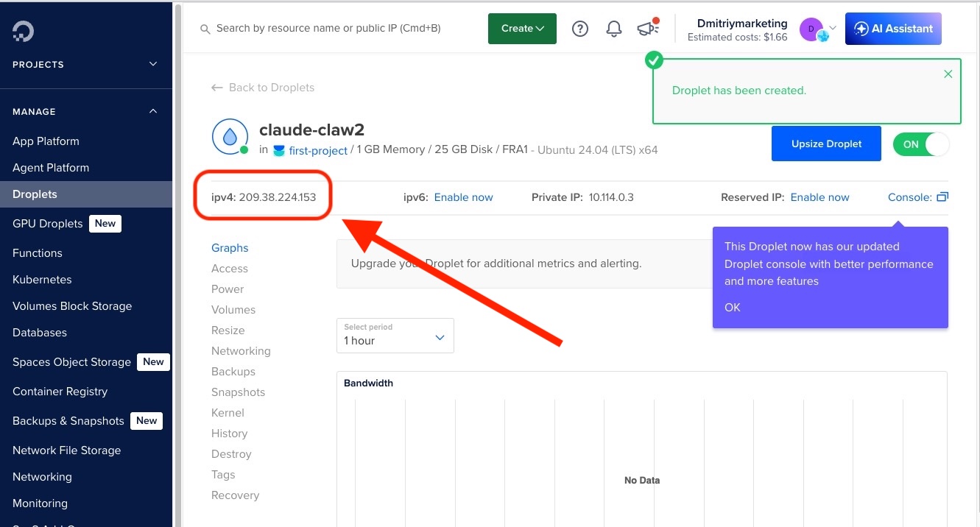
Task: Open Backups & Snapshots in sidebar
Action: [x=68, y=421]
